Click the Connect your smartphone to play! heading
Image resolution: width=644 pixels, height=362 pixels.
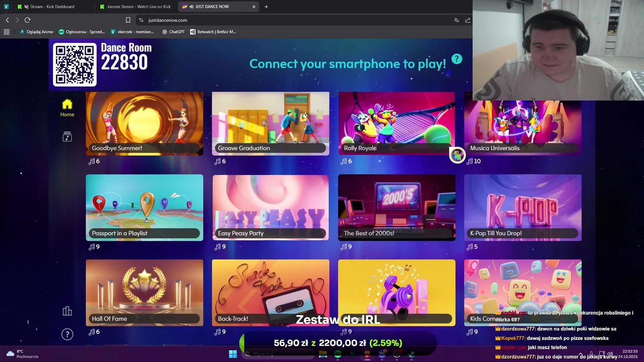[x=348, y=64]
